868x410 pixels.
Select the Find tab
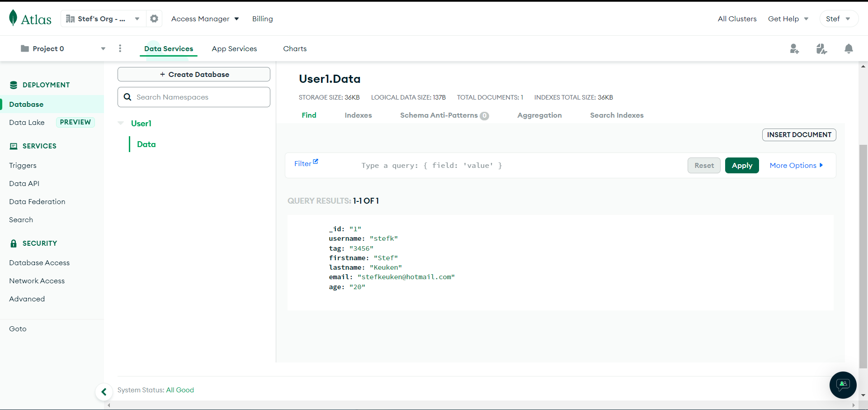309,115
